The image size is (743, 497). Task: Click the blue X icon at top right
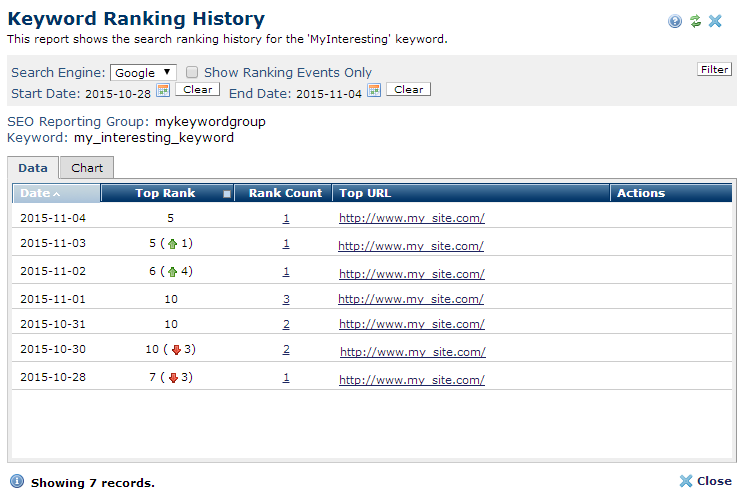tap(715, 21)
